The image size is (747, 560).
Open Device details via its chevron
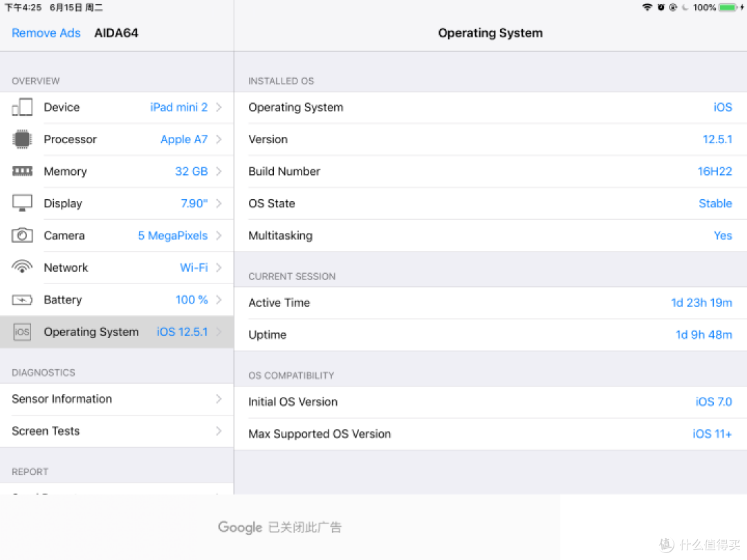click(x=219, y=107)
